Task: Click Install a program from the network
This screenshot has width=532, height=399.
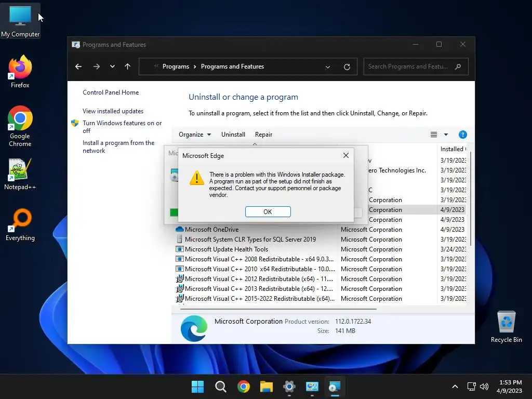Action: click(118, 147)
